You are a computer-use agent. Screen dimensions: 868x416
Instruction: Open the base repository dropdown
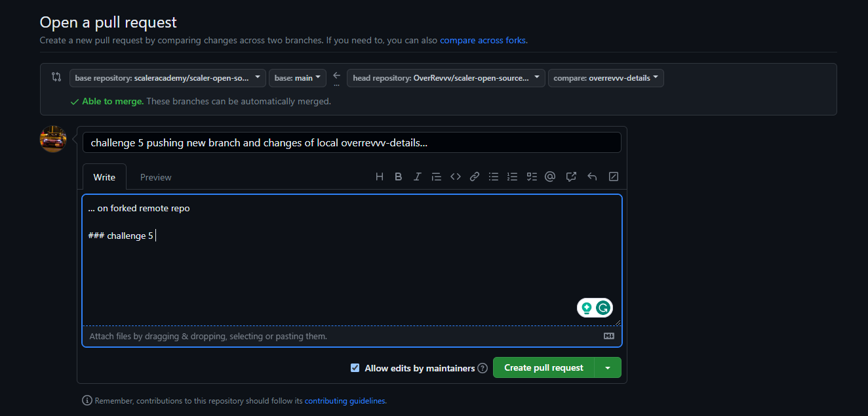coord(167,77)
